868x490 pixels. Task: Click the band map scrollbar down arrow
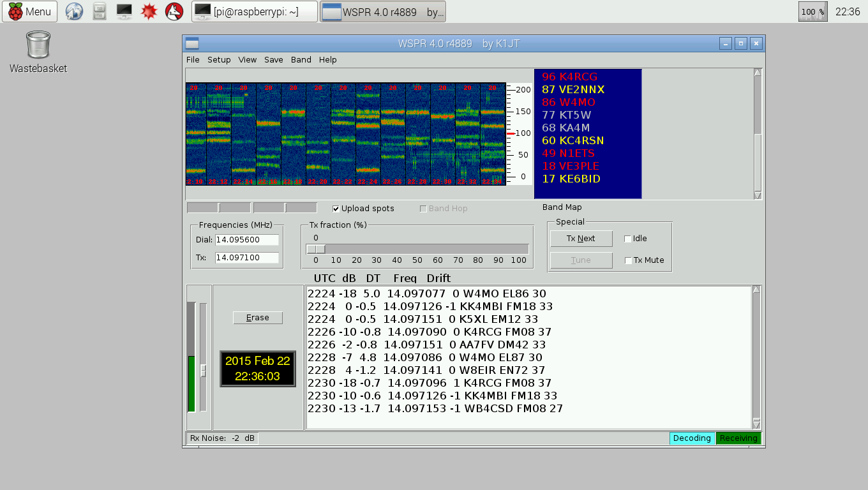click(758, 195)
